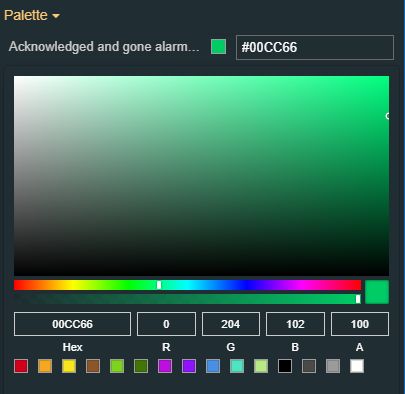The width and height of the screenshot is (405, 394).
Task: Click the #00CC66 color text field
Action: coord(315,47)
